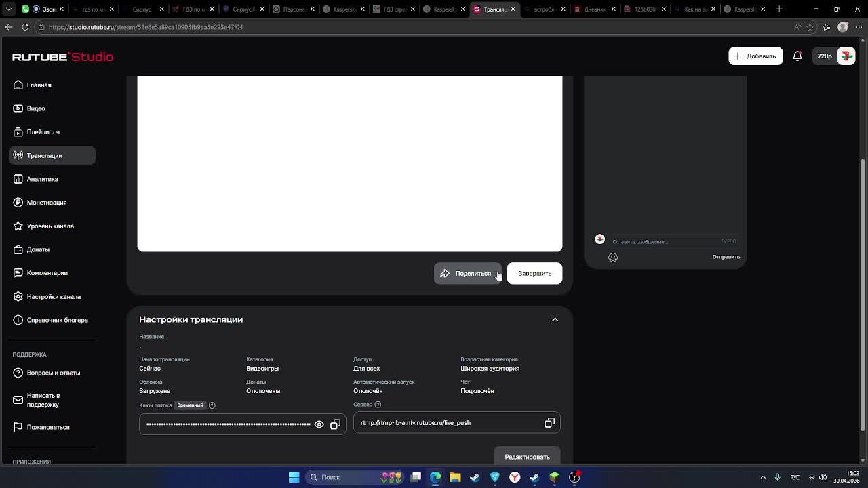Click the Сервер help icon

pyautogui.click(x=378, y=405)
